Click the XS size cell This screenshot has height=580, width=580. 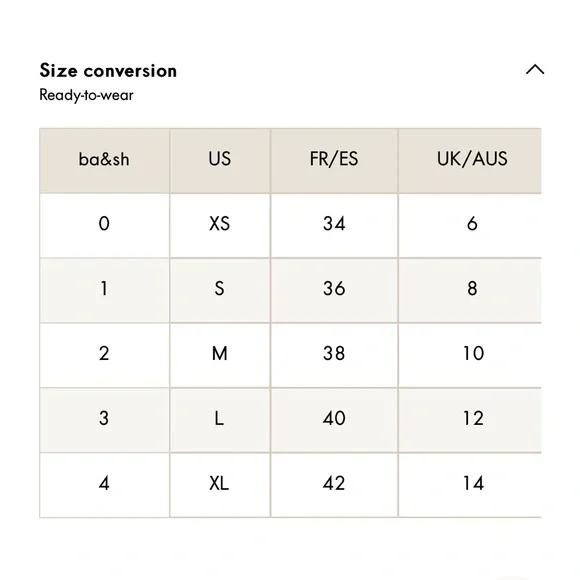[220, 225]
